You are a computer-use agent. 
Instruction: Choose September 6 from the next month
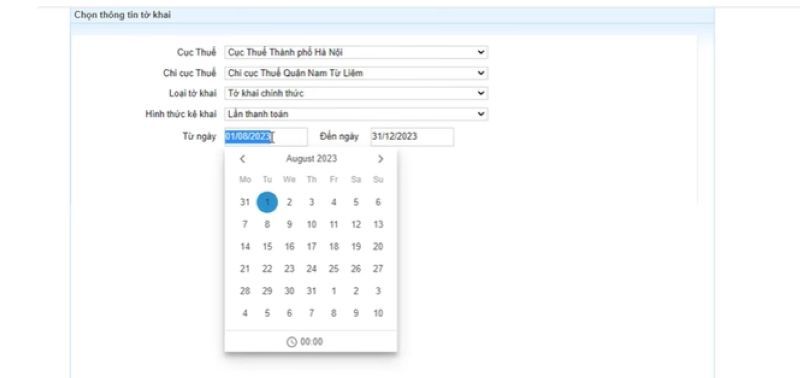[x=289, y=313]
